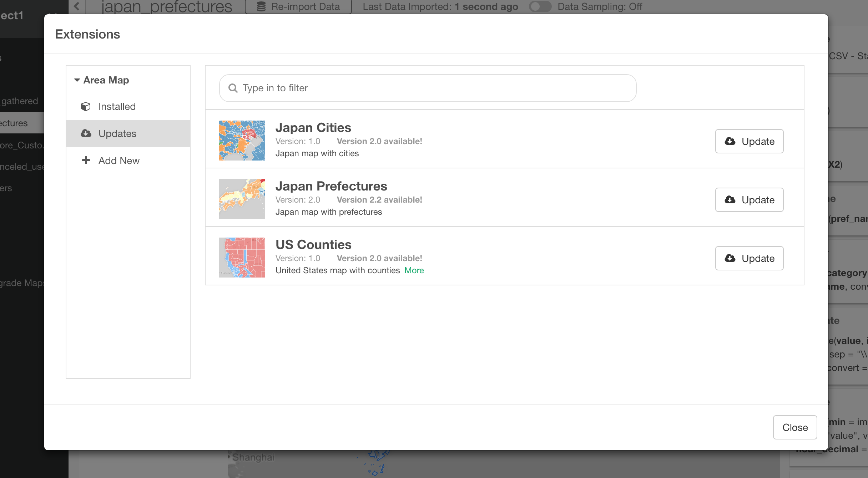
Task: Click the Installed box icon
Action: 86,106
